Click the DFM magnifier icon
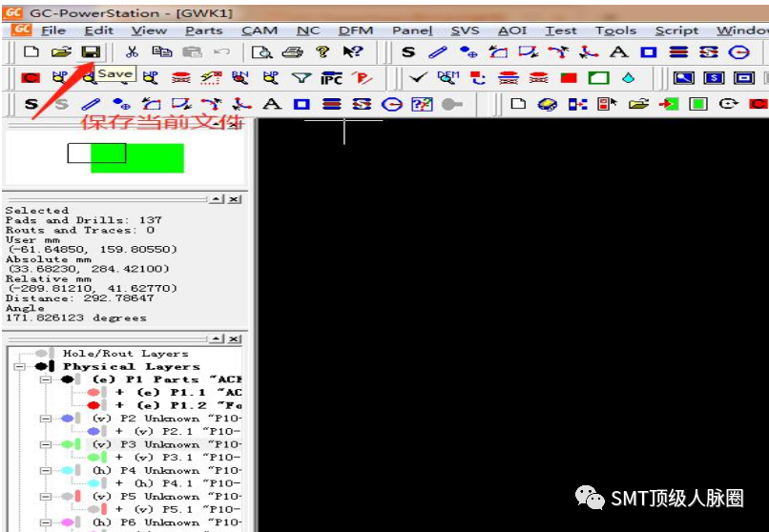The height and width of the screenshot is (532, 769). coord(447,78)
